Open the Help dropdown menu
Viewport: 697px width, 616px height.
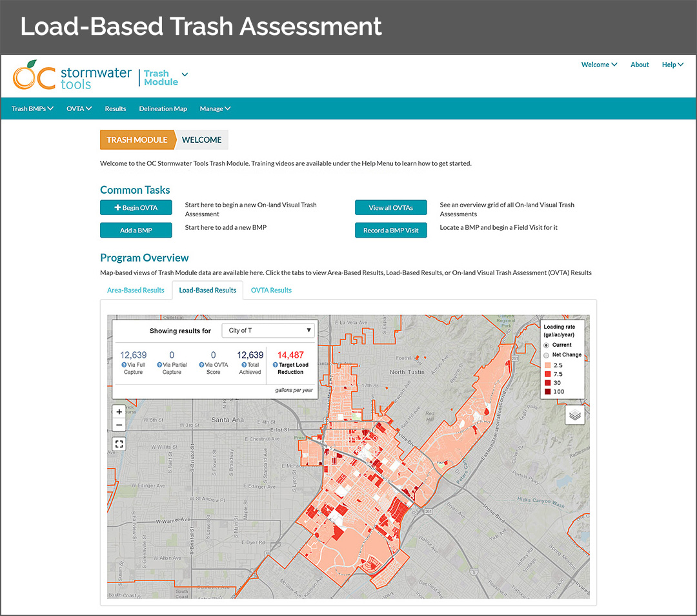pyautogui.click(x=672, y=65)
